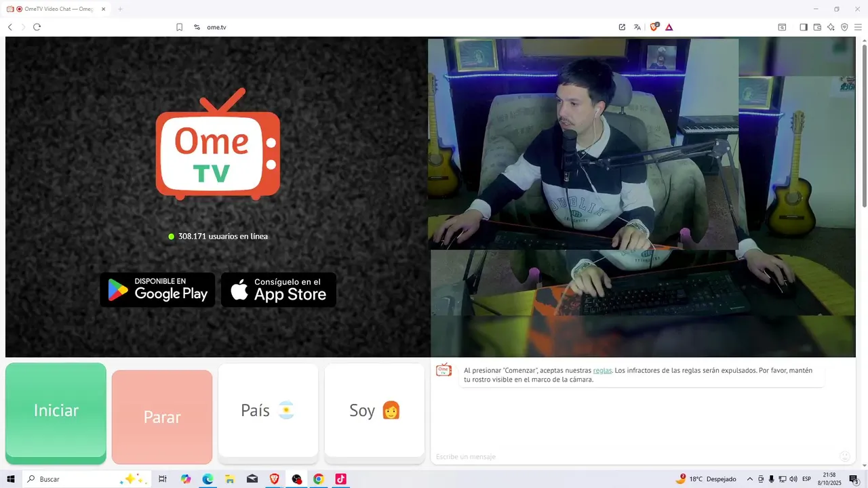Open the Mail app on the taskbar
868x488 pixels.
252,479
